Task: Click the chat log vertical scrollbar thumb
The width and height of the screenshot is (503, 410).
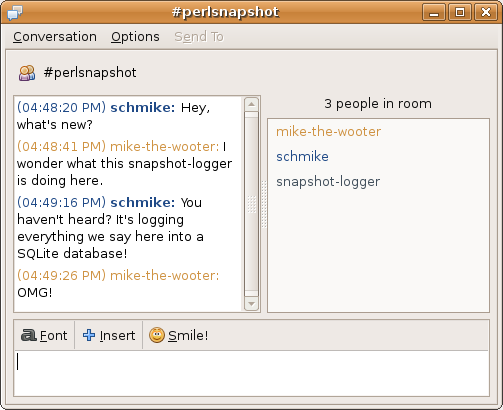Action: coord(251,204)
